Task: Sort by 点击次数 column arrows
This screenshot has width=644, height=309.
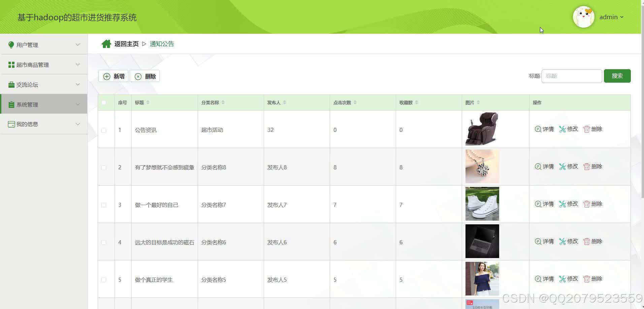Action: pyautogui.click(x=355, y=103)
